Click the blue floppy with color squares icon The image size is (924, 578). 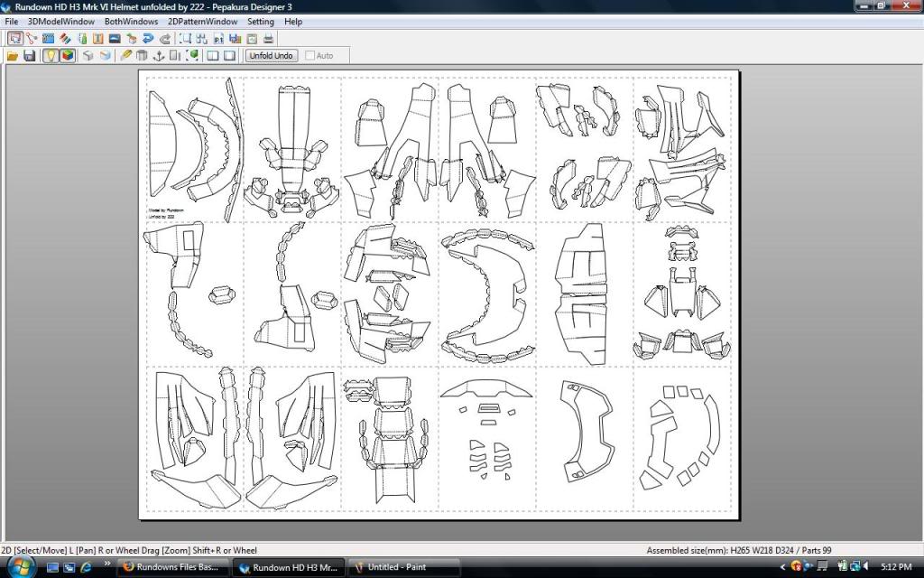pos(236,38)
